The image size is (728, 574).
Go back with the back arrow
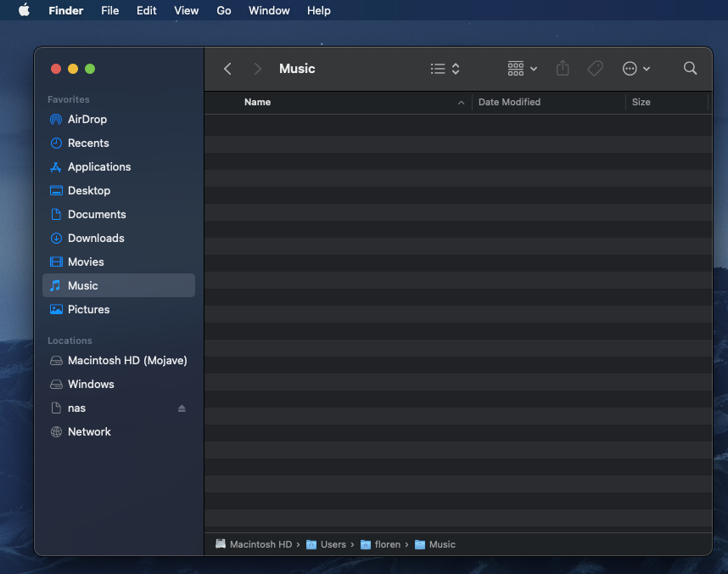click(x=227, y=69)
